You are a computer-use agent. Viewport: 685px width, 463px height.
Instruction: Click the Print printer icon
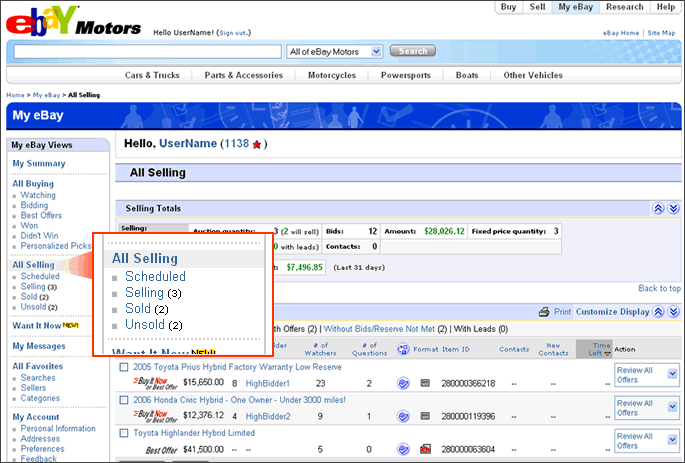point(543,312)
